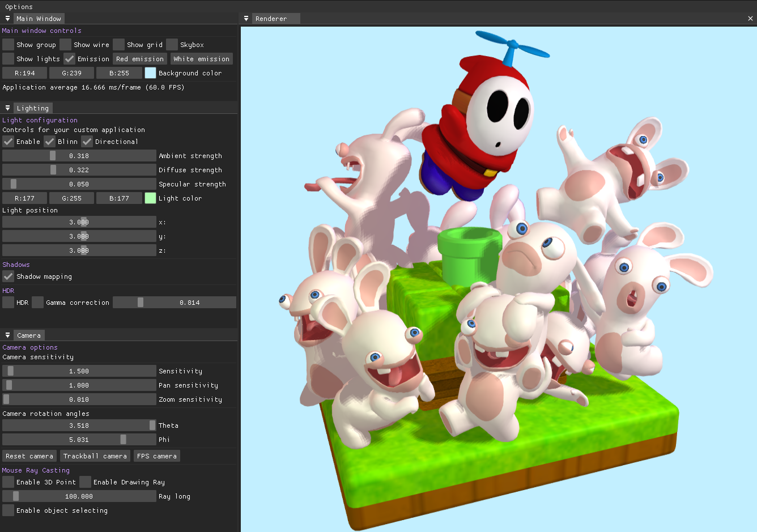Click the Reset camera button

pos(29,456)
